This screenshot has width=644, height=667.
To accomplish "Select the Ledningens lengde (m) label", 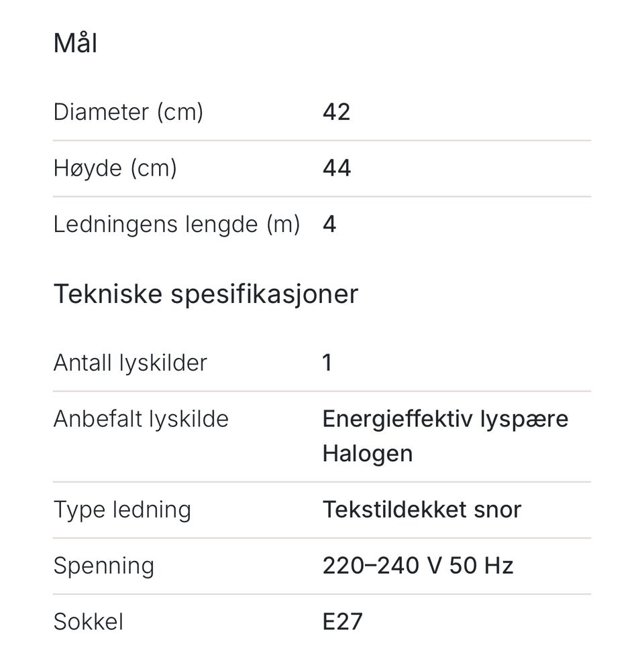I will coord(176,225).
